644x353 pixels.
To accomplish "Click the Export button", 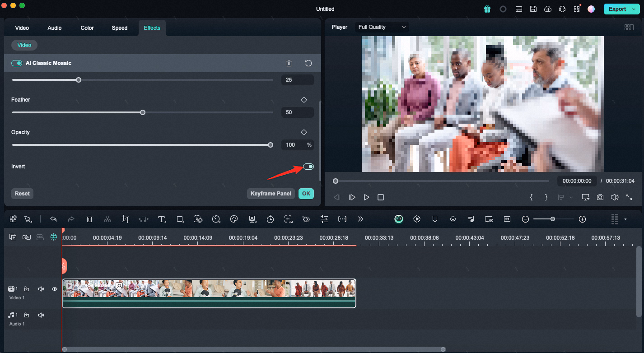I will [x=617, y=9].
